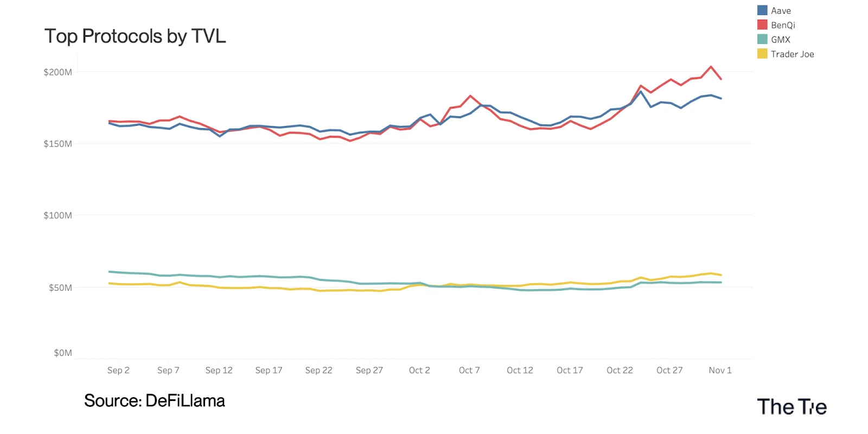Select the GMX legend label

click(781, 40)
